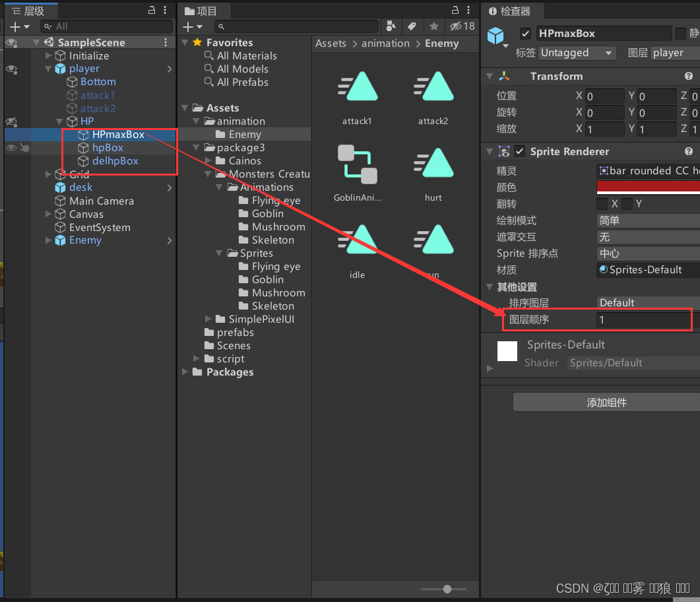The height and width of the screenshot is (602, 700).
Task: Toggle player visibility eye icon
Action: [x=11, y=69]
